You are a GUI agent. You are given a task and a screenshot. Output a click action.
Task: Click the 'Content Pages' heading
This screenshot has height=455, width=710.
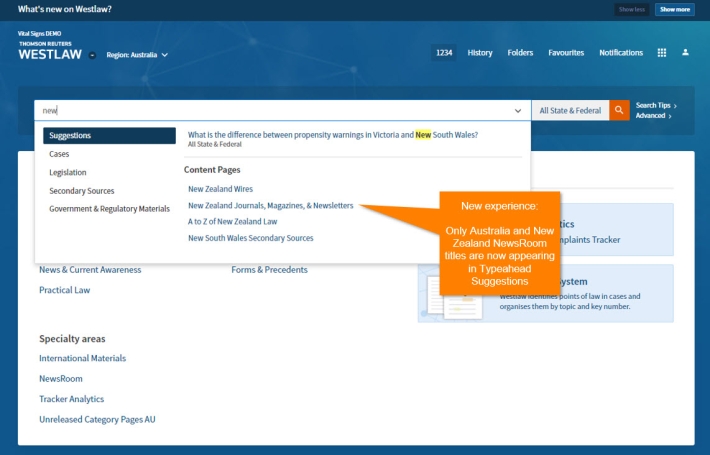pos(212,170)
